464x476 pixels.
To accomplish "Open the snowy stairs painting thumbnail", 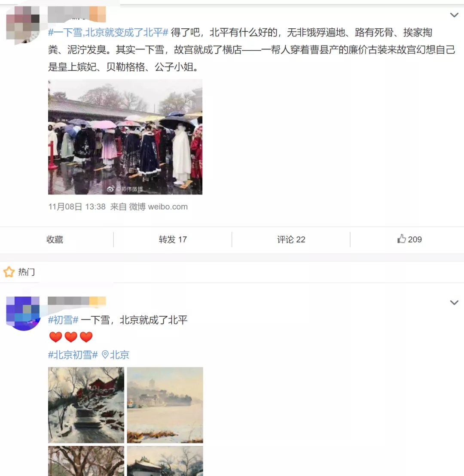I will click(x=86, y=405).
